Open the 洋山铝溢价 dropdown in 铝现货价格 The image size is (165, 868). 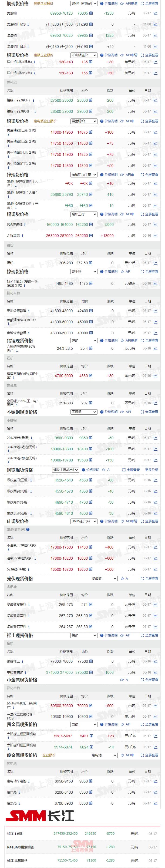tap(84, 55)
